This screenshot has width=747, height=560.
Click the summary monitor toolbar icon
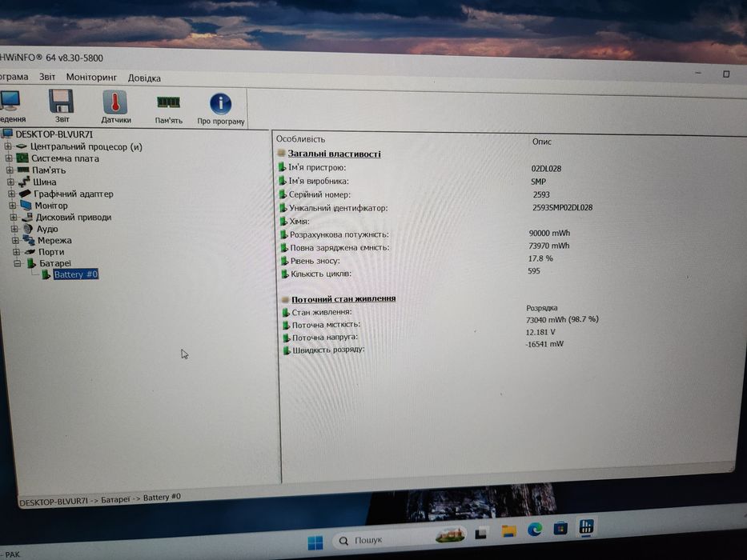(9, 101)
